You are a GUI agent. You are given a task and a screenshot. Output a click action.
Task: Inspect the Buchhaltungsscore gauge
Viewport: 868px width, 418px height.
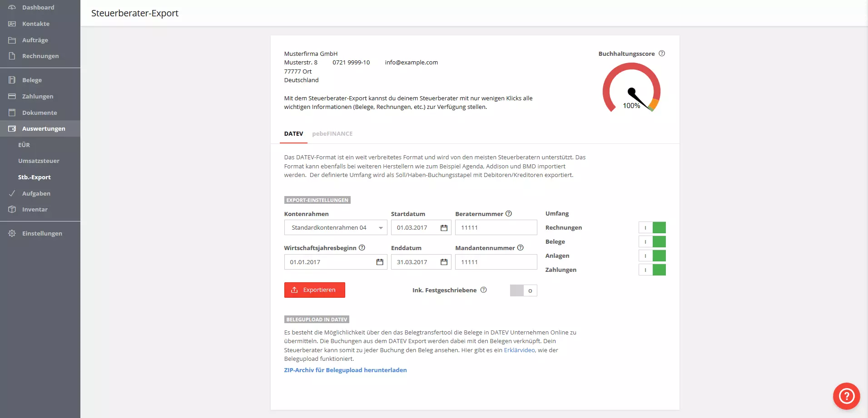(x=631, y=89)
